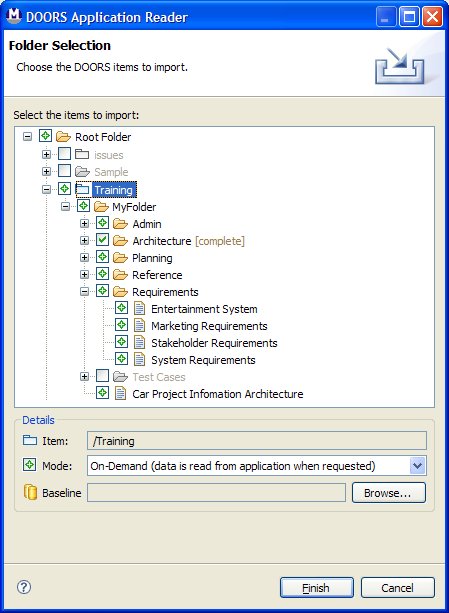Screen dimensions: 449x613
Task: Expand the Planning folder node
Action: click(x=84, y=257)
